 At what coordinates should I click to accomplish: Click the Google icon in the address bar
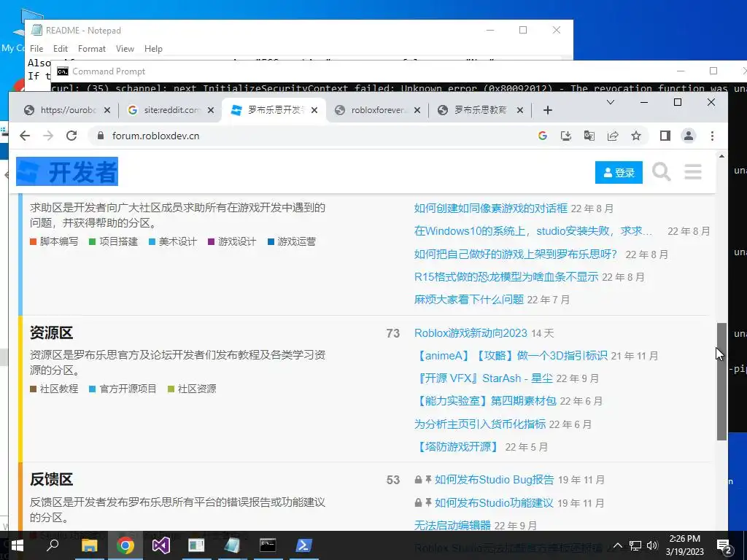click(543, 136)
